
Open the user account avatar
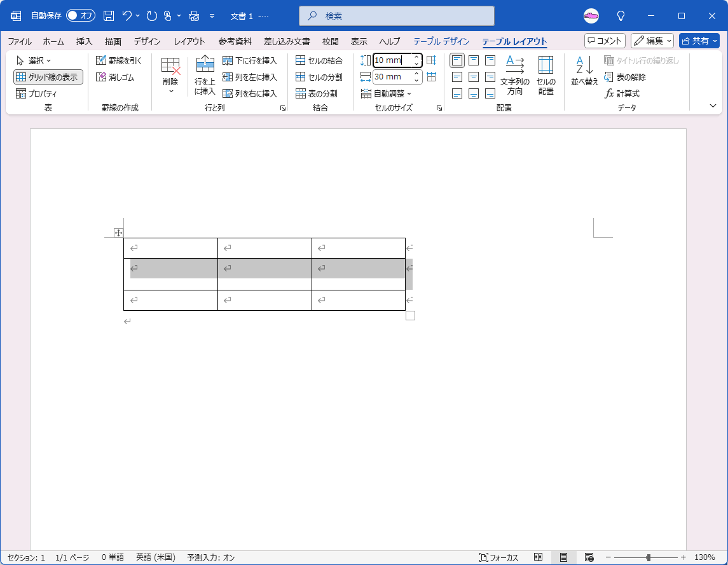(x=591, y=16)
